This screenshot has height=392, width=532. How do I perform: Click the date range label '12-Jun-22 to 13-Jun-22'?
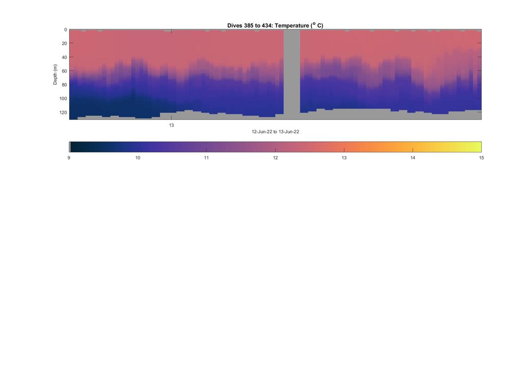[x=275, y=132]
